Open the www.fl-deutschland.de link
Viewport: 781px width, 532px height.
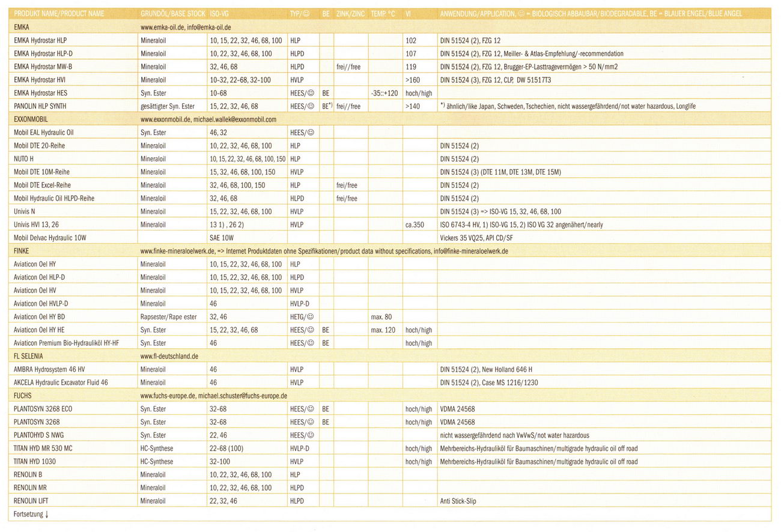point(169,357)
